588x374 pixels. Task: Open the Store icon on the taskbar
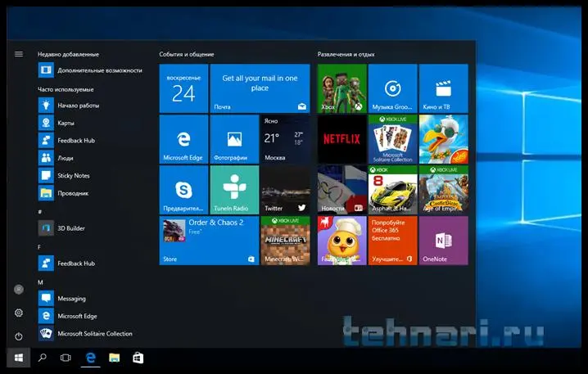138,358
